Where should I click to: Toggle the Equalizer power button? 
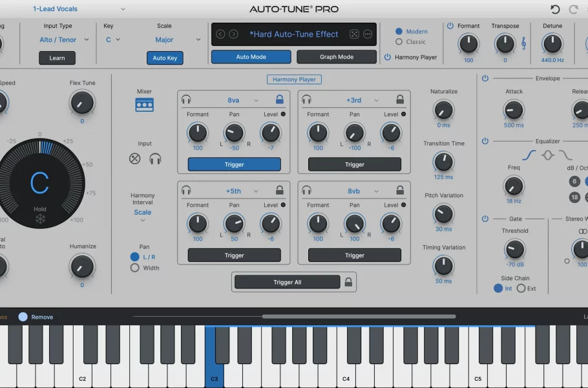(x=485, y=141)
